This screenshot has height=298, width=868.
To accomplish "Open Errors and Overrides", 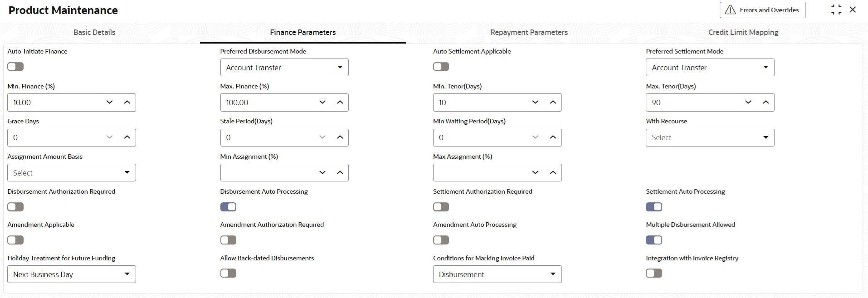I will tap(762, 10).
